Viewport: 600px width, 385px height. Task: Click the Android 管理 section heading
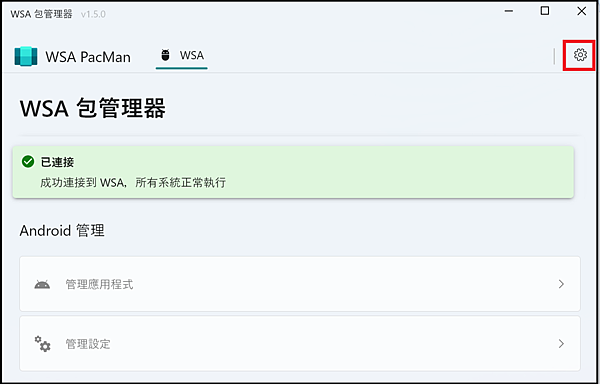62,231
